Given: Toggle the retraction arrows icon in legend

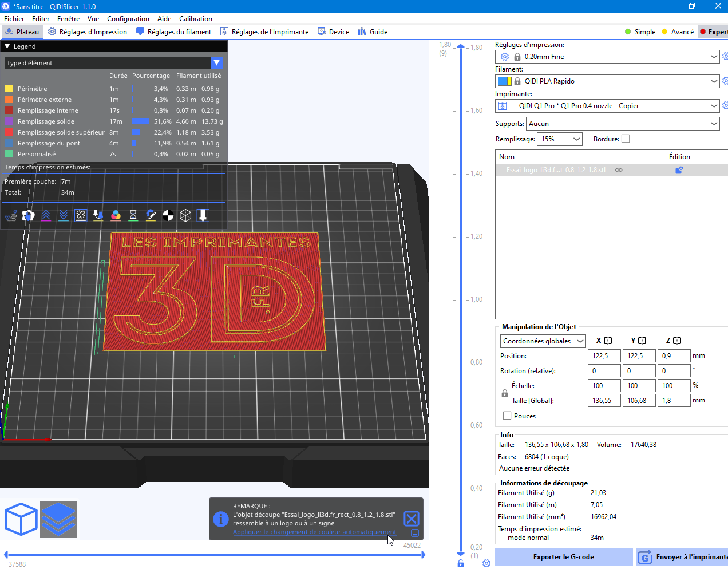Looking at the screenshot, I should tap(46, 215).
